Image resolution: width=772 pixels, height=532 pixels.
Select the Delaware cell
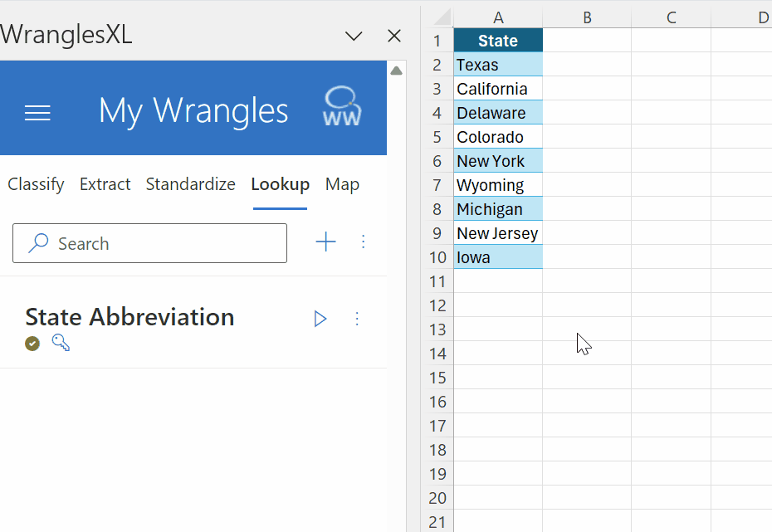(x=498, y=113)
